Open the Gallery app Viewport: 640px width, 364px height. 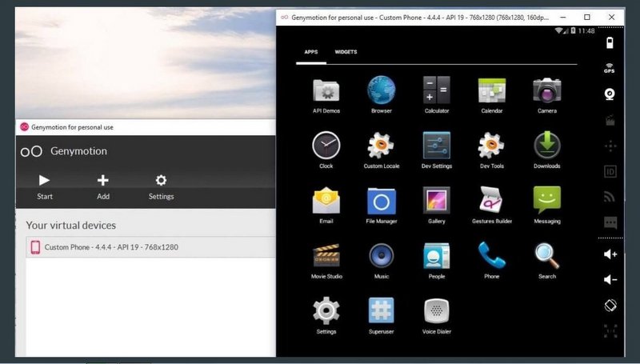(436, 205)
